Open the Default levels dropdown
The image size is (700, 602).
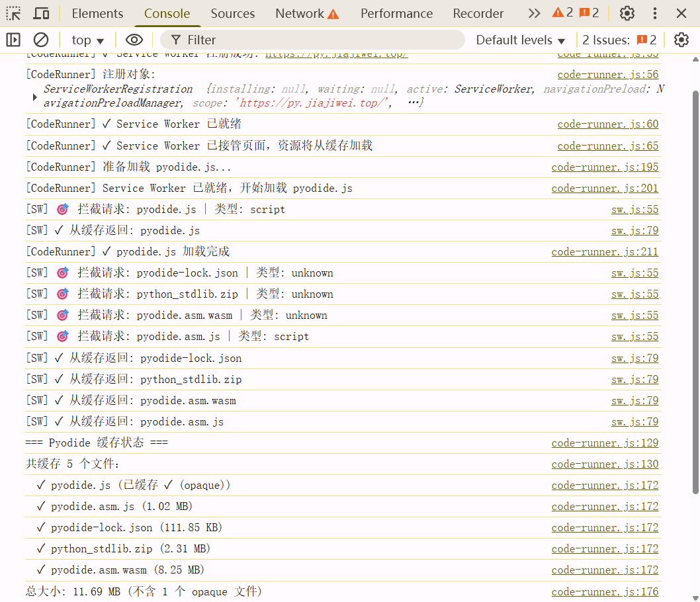[521, 40]
